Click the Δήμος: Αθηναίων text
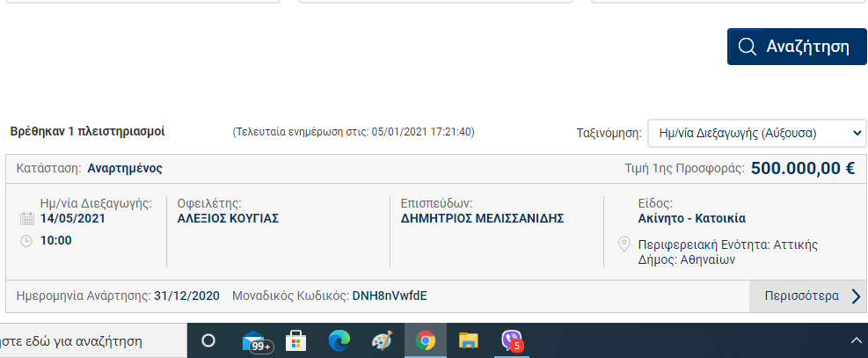868x358 pixels. [x=687, y=260]
